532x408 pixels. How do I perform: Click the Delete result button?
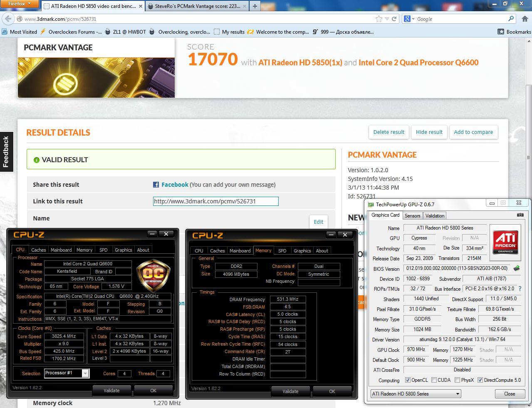pos(389,132)
